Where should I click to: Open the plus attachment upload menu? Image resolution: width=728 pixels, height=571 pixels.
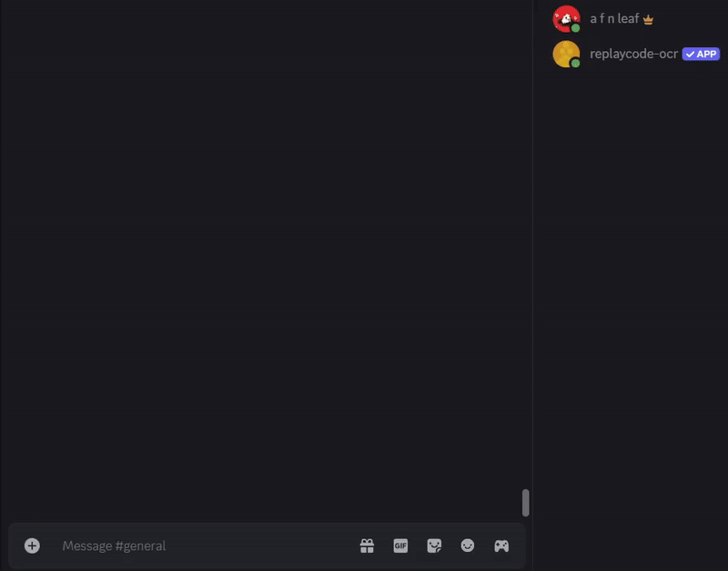pos(32,546)
